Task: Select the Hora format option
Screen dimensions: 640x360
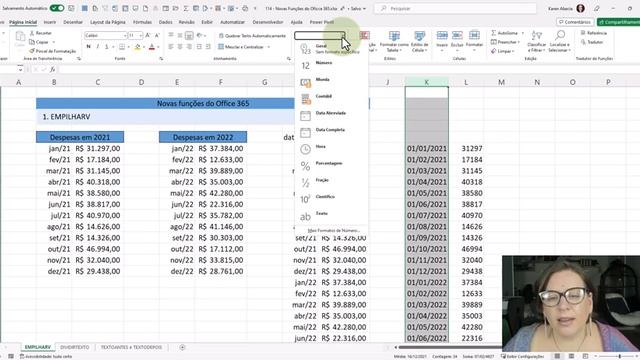Action: coord(331,149)
